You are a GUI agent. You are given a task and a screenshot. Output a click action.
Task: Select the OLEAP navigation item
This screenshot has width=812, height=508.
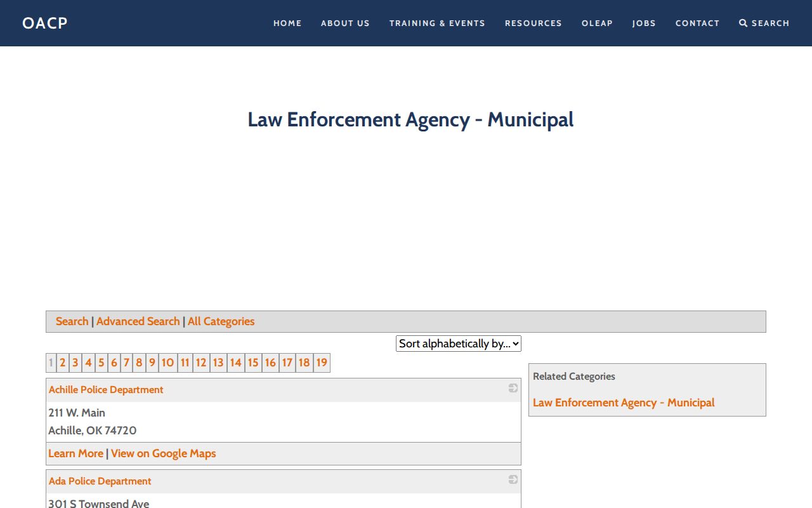click(x=597, y=23)
